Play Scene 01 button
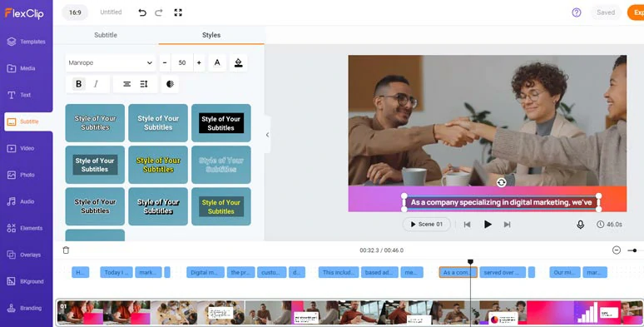 426,225
